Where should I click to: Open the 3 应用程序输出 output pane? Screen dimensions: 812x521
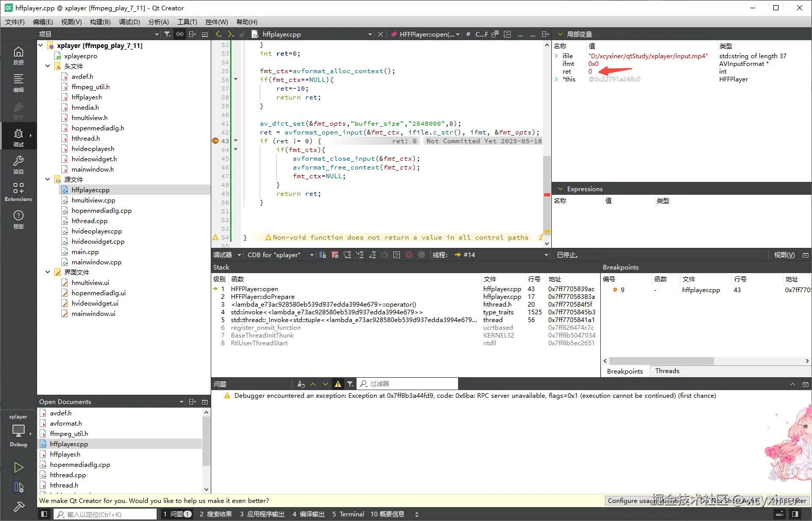click(x=262, y=514)
